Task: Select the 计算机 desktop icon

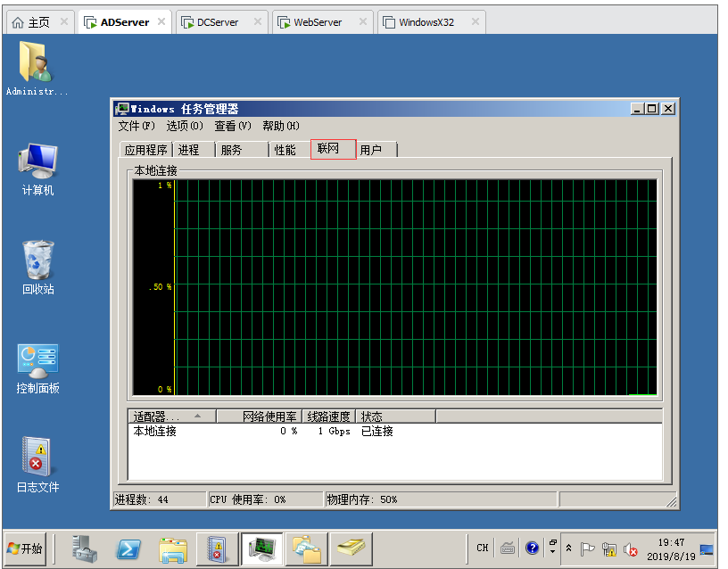Action: (x=37, y=169)
